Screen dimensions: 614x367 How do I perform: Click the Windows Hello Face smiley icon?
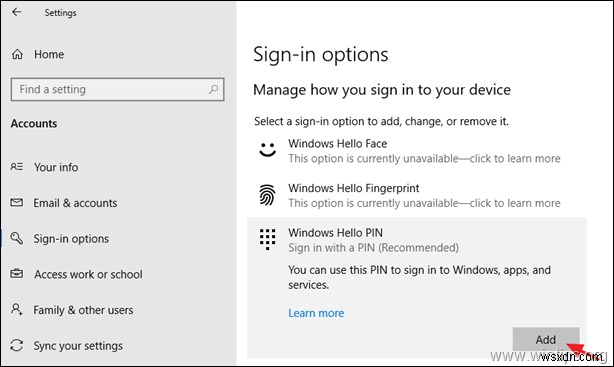pyautogui.click(x=267, y=150)
